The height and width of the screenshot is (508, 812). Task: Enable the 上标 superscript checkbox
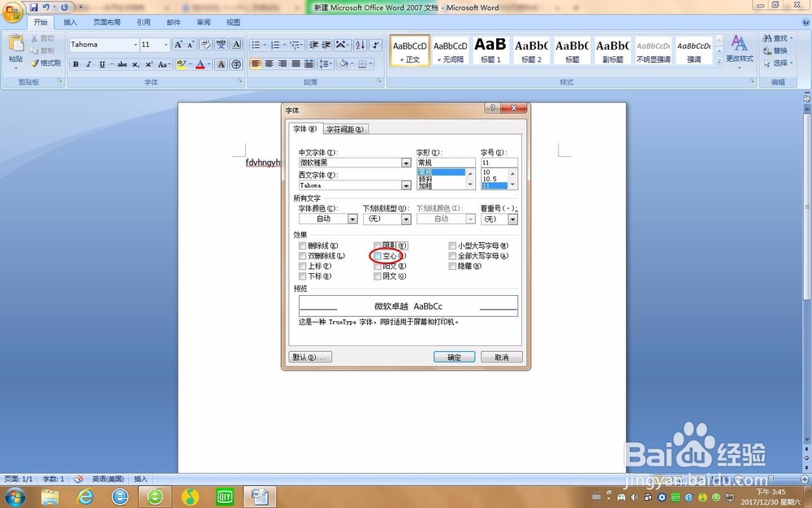click(x=302, y=266)
